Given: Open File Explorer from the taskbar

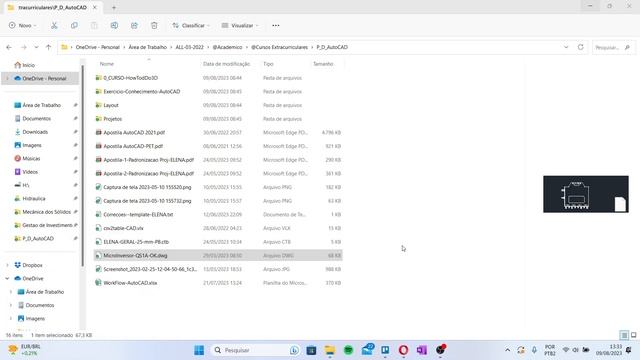Looking at the screenshot, I should [x=330, y=350].
